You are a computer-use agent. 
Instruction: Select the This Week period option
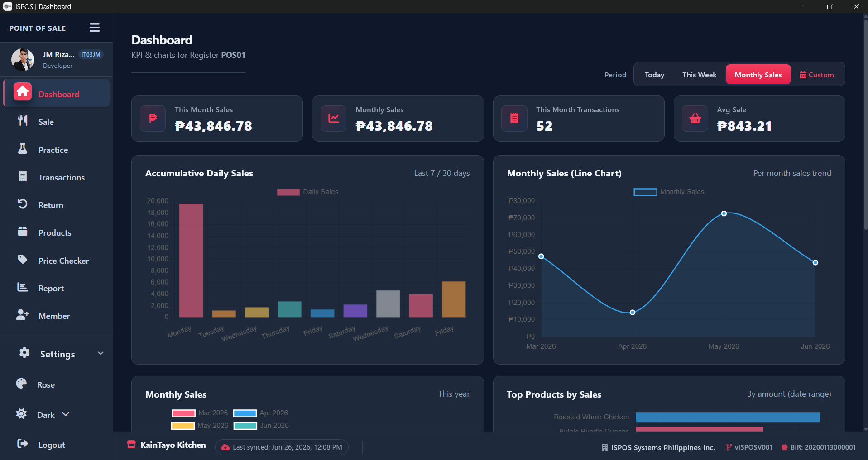point(699,75)
